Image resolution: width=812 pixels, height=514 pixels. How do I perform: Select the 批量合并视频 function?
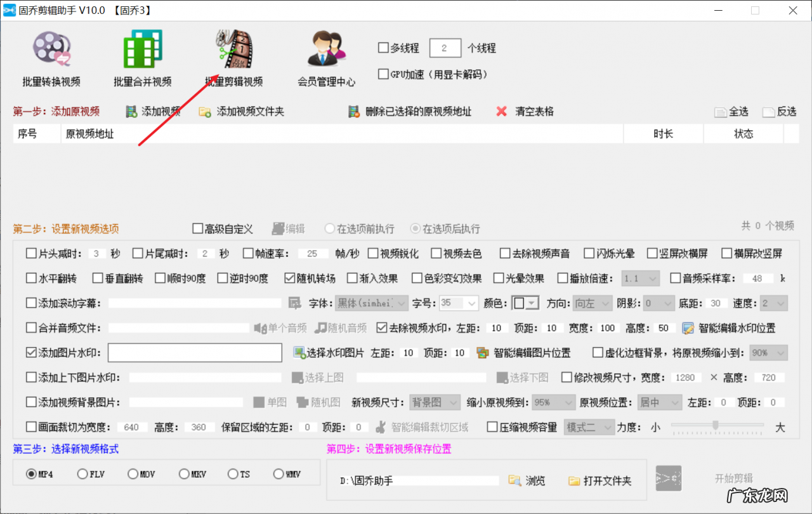[143, 57]
